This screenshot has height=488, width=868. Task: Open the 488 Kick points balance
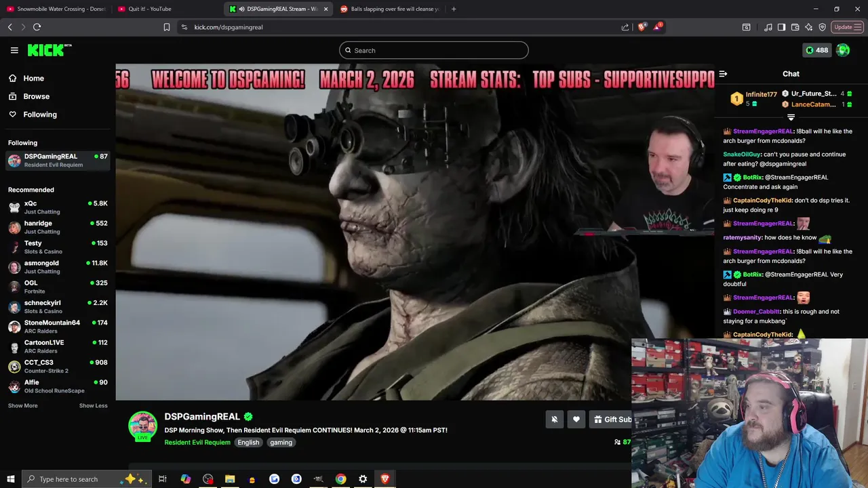816,50
